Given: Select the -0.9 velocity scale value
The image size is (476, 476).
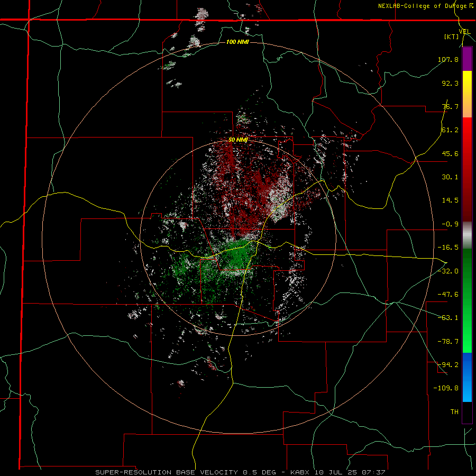Looking at the screenshot, I should pyautogui.click(x=450, y=224).
